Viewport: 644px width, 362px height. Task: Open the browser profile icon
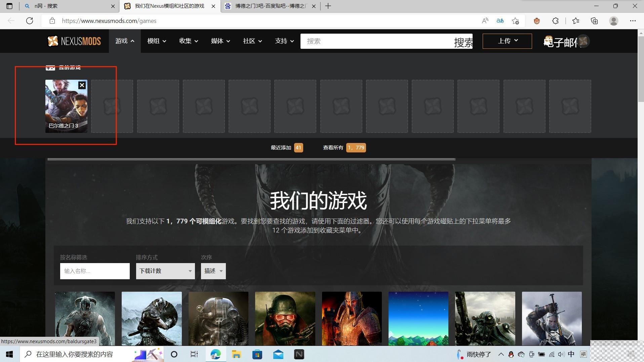[614, 21]
